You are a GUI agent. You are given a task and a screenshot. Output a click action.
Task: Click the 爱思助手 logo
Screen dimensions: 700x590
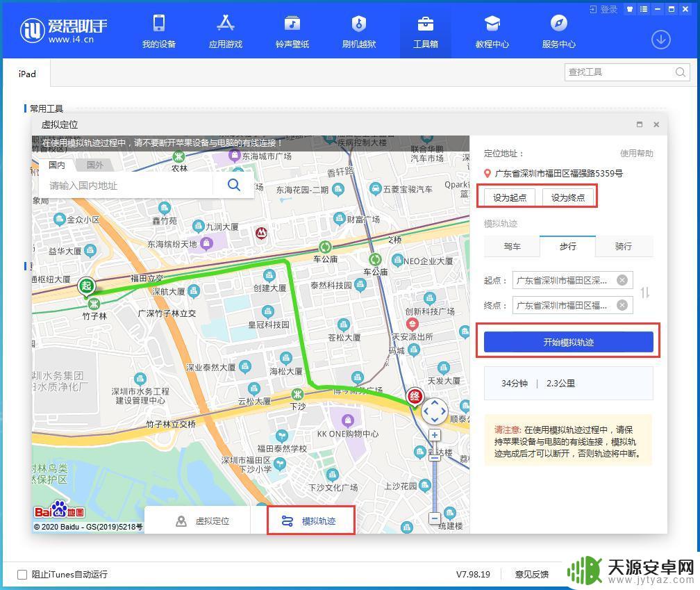point(64,31)
